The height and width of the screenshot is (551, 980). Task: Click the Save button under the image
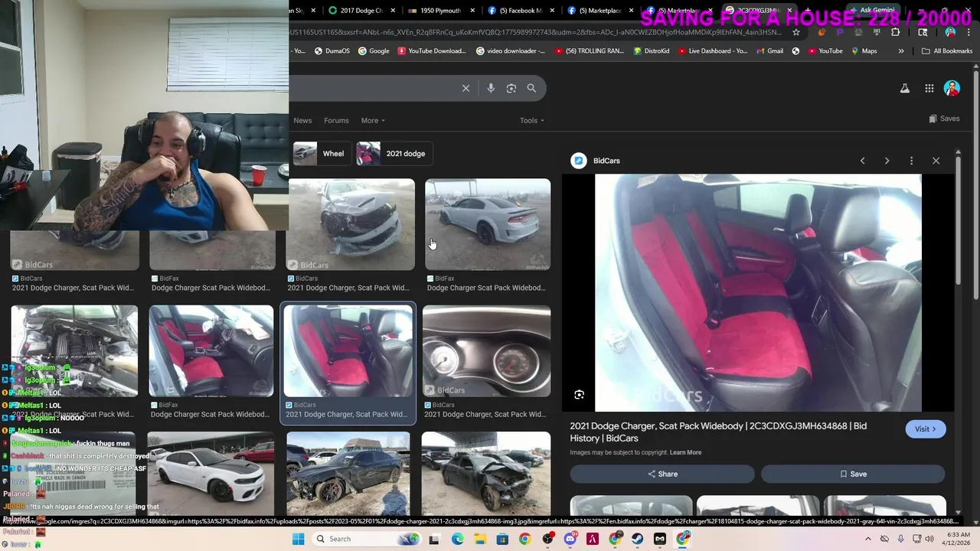853,474
